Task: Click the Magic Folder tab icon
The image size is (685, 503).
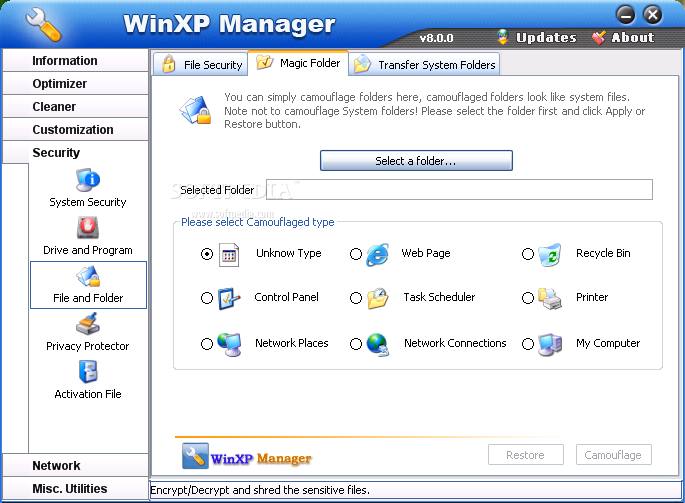Action: (265, 62)
